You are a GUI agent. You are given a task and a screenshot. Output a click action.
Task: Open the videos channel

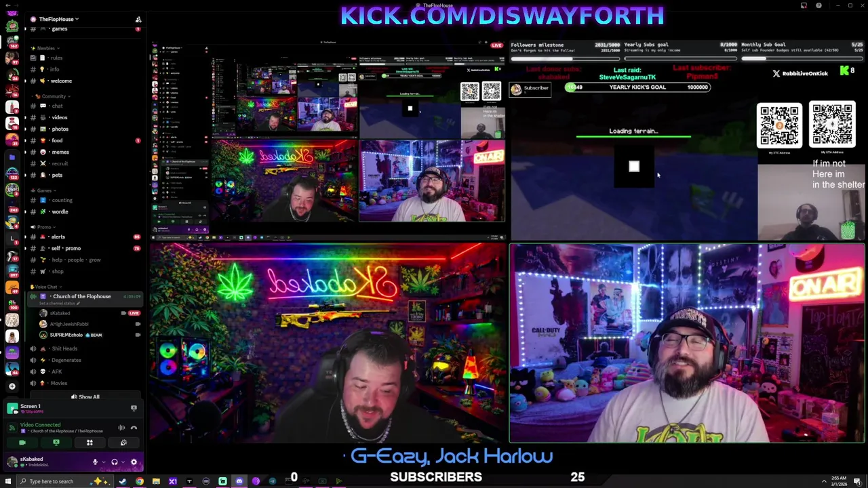85,117
